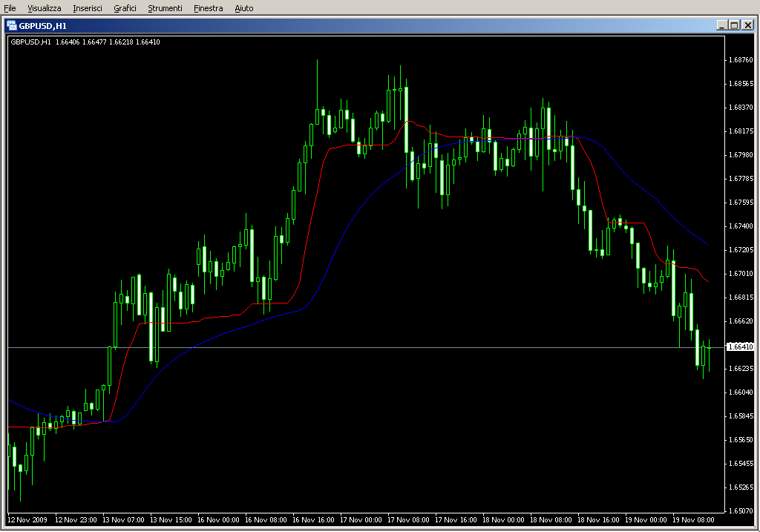Screen dimensions: 760x532
Task: Click the 1.68760 price scale label
Action: 740,60
